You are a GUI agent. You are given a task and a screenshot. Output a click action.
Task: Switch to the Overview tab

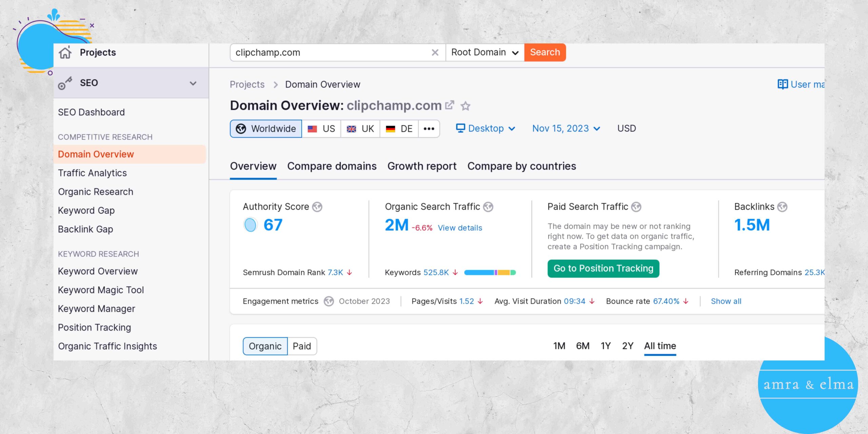[x=253, y=166]
